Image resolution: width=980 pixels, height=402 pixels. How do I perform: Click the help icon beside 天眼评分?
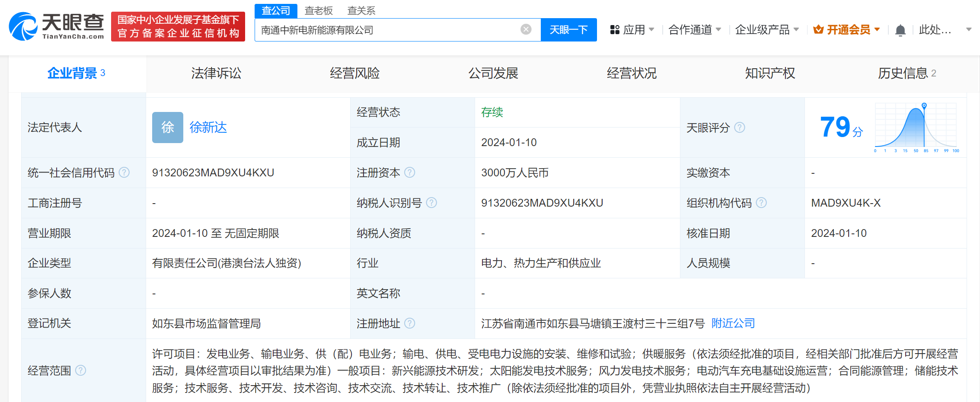(740, 128)
